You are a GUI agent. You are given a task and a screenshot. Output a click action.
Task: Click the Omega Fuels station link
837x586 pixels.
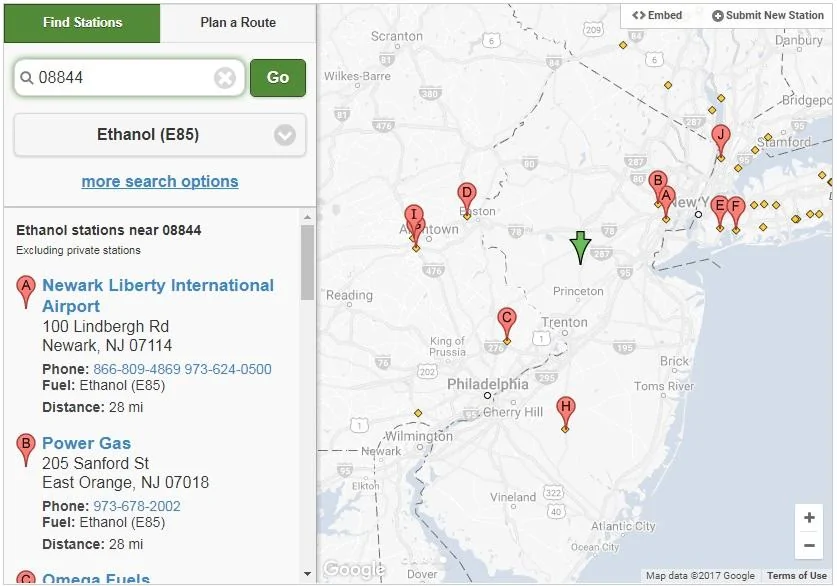pos(96,579)
